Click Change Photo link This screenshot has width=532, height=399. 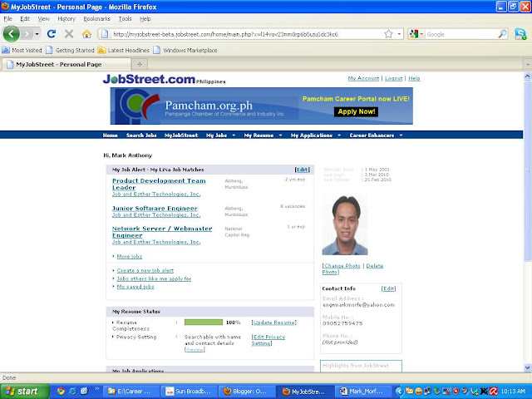(x=342, y=266)
